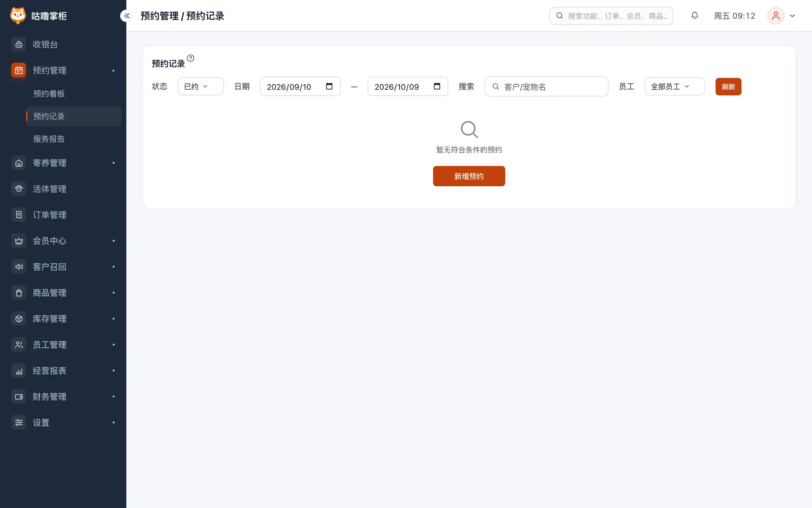Open the 全部员工 staff dropdown

[675, 86]
